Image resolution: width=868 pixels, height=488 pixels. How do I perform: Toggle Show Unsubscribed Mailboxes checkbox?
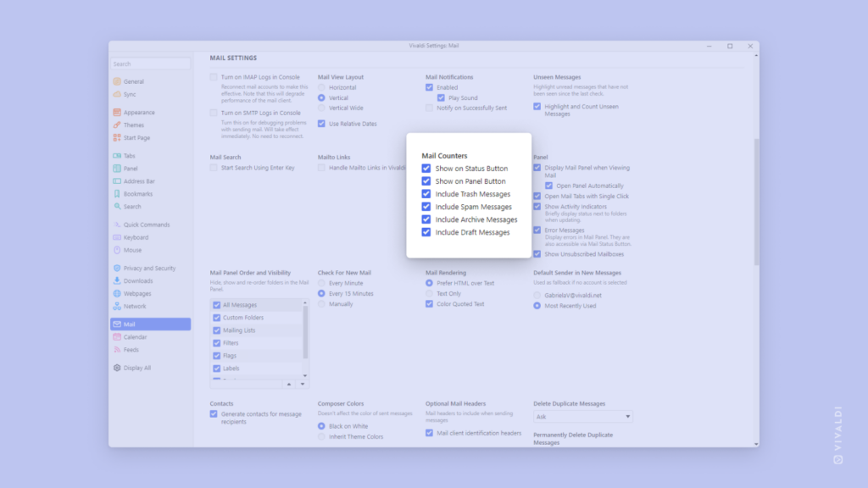[537, 254]
